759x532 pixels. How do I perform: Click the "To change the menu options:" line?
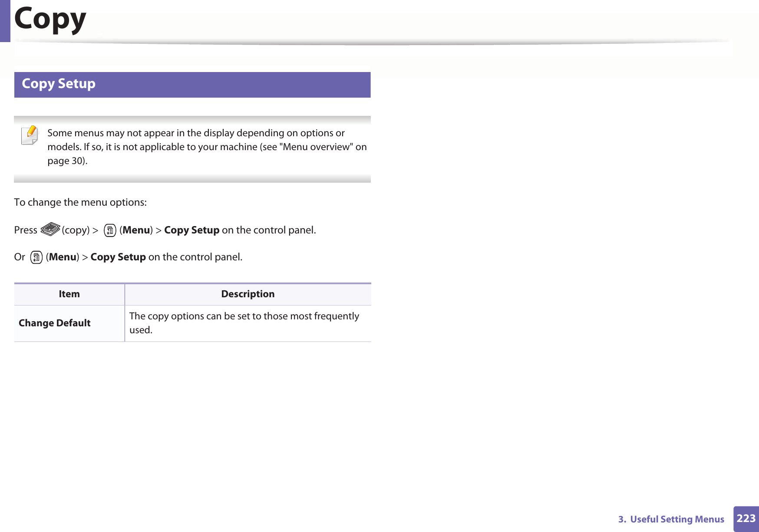[80, 203]
